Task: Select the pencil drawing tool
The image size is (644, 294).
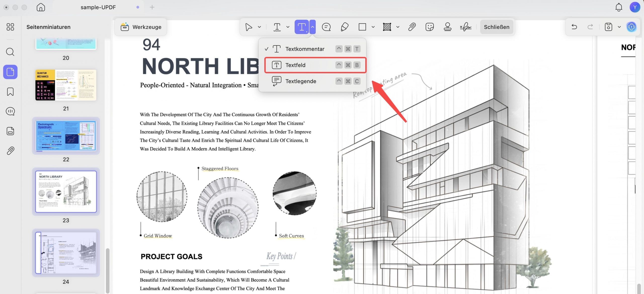Action: [x=344, y=27]
